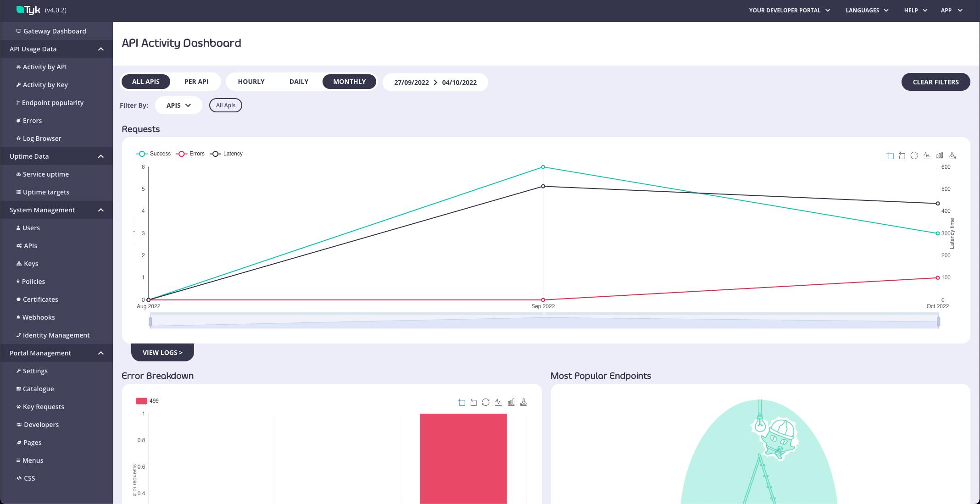Switch to the Daily time view
The image size is (980, 504).
pos(299,82)
